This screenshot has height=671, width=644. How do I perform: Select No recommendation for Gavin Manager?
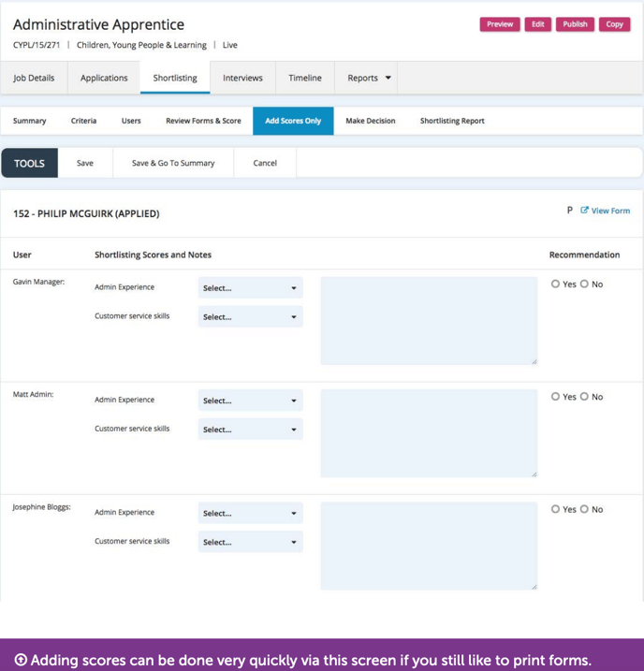click(584, 284)
